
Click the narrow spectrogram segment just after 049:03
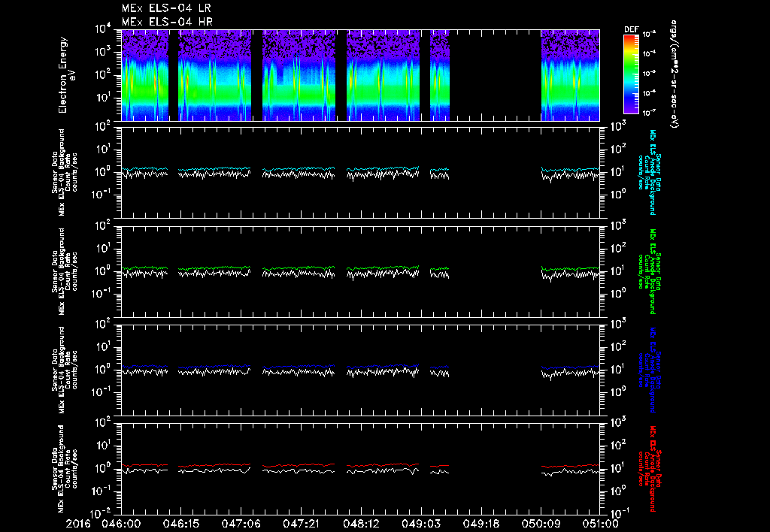point(439,75)
